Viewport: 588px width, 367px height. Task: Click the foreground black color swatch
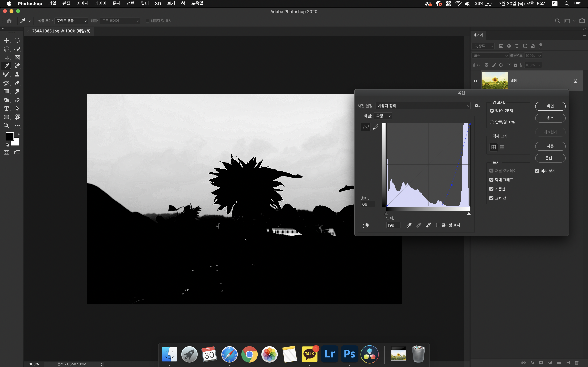10,136
